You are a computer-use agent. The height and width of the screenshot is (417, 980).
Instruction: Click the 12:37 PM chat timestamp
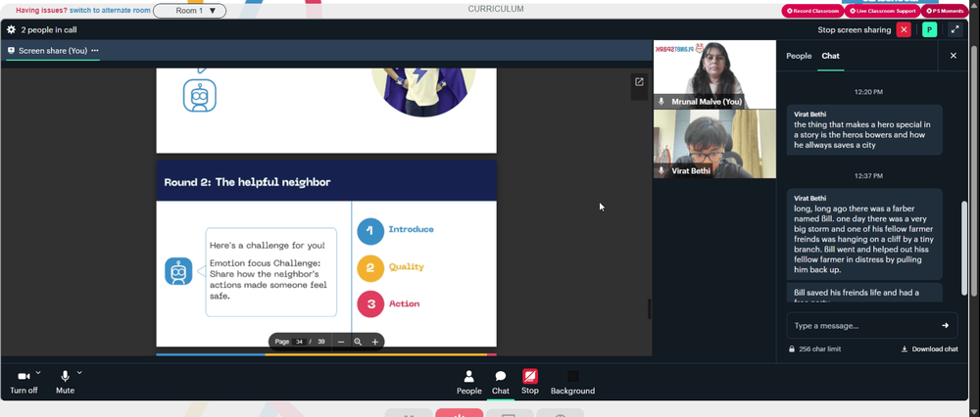[x=868, y=176]
